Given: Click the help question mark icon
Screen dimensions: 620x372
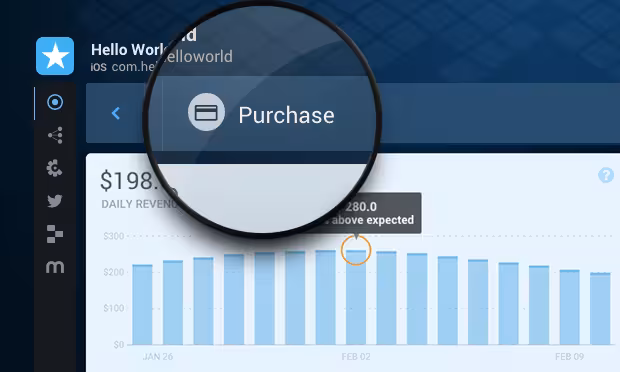Looking at the screenshot, I should click(x=605, y=175).
